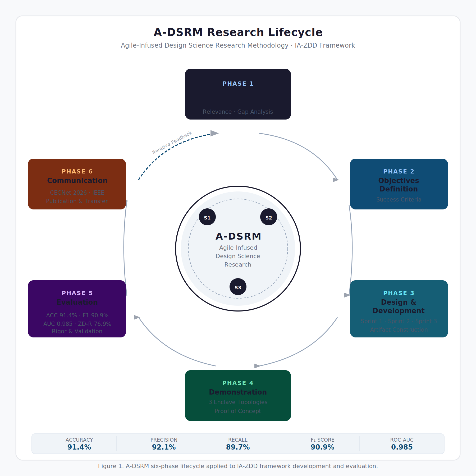Select the subtitle mentioning IA-ZDD Framework
This screenshot has height=476, width=476.
point(238,45)
